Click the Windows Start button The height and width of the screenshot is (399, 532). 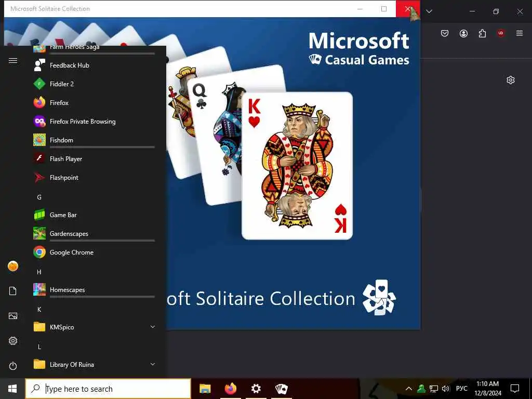(x=12, y=389)
